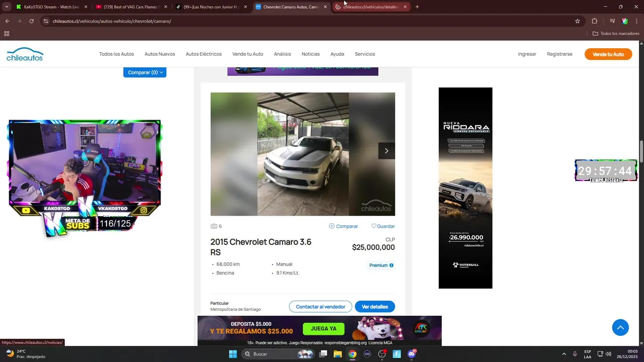
Task: Click orange Vende tu Auto button
Action: pos(608,54)
